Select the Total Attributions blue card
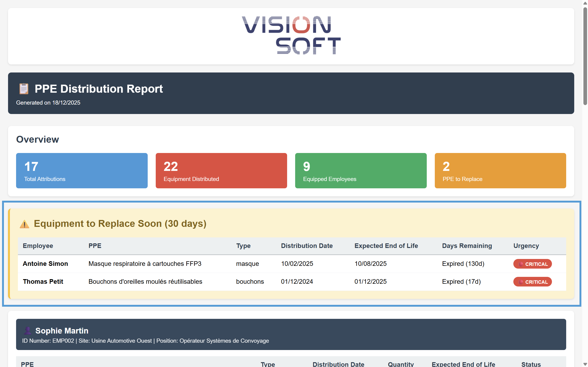Screen dimensions: 588x367 pyautogui.click(x=82, y=170)
